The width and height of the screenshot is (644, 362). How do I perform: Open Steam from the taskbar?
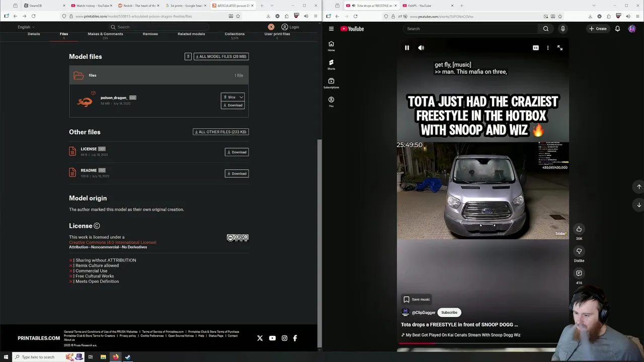tap(128, 357)
